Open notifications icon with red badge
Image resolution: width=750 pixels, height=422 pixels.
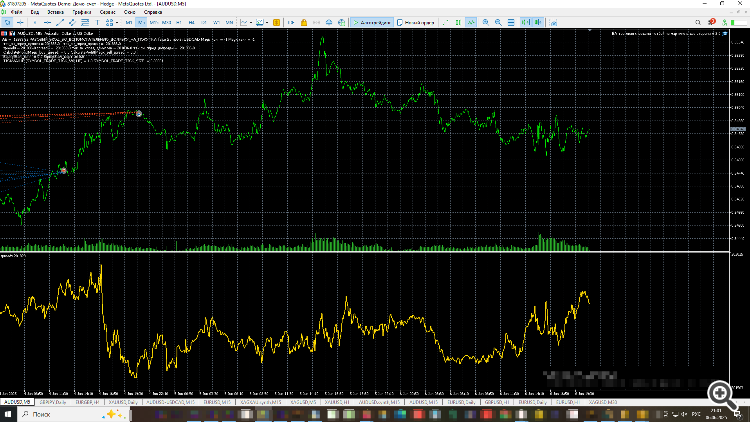coord(712,22)
